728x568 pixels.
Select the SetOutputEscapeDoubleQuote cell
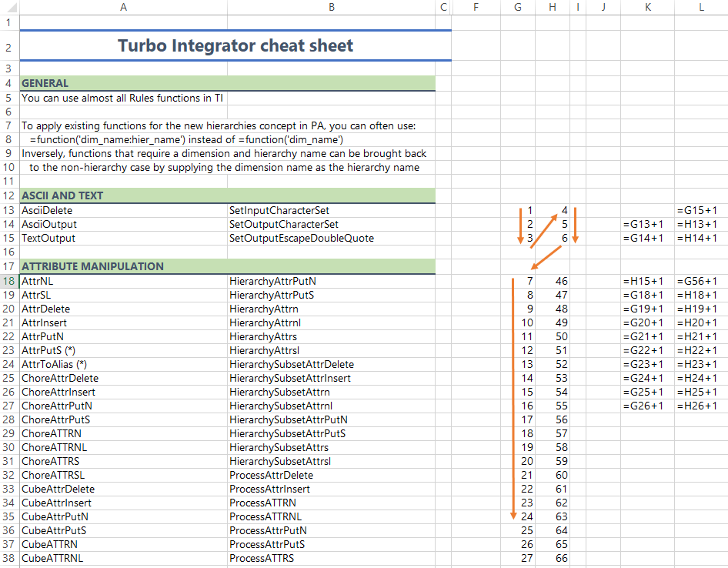pyautogui.click(x=332, y=239)
